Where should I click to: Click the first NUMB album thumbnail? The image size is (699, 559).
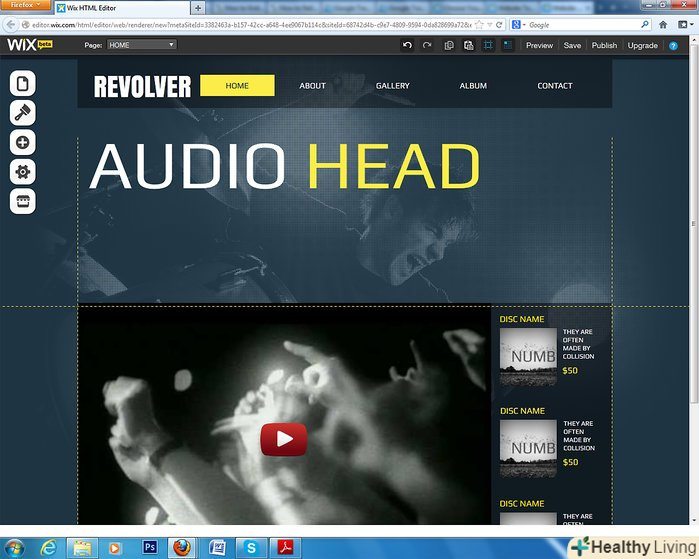tap(528, 356)
